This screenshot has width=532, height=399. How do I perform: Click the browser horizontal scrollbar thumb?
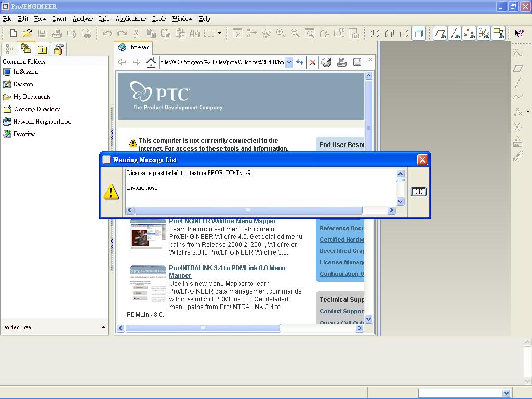coord(203,328)
